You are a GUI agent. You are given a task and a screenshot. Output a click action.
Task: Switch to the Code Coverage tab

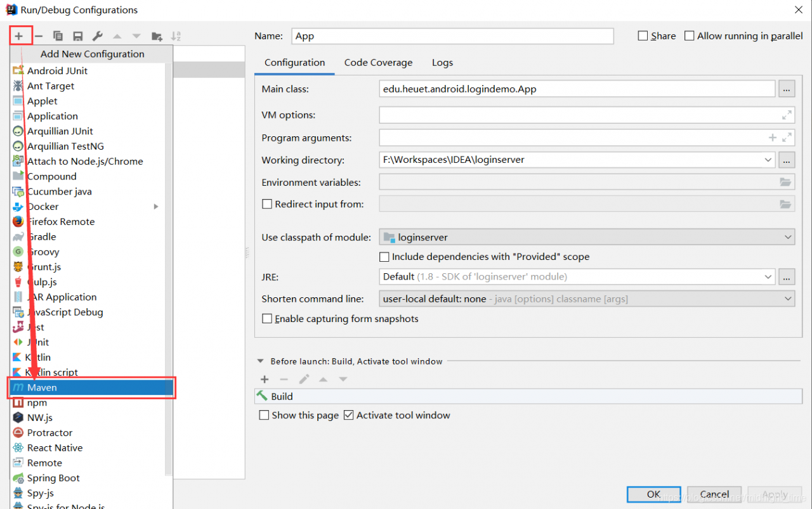[x=378, y=63]
